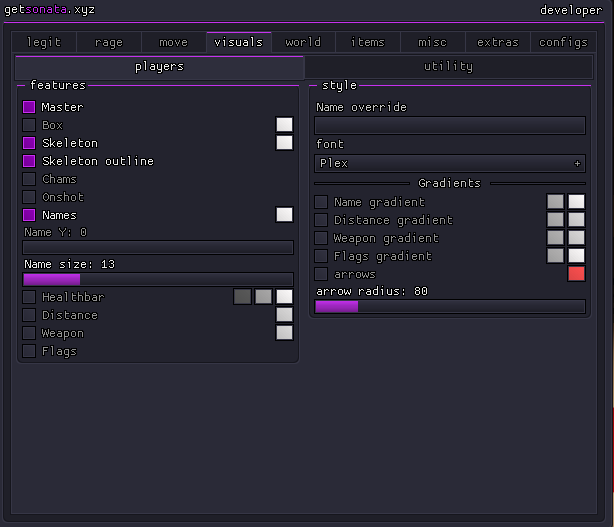Open Name gradient gray swatch
614x527 pixels.
pyautogui.click(x=555, y=202)
